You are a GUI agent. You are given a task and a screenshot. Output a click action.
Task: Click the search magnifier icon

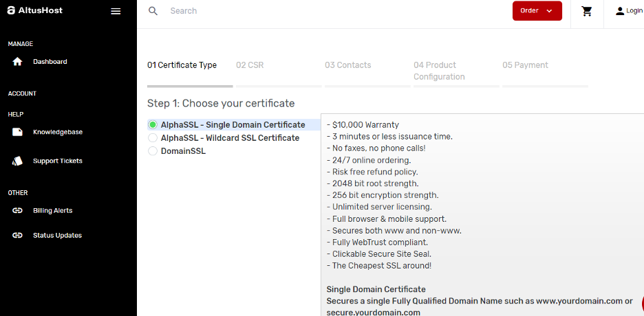(153, 11)
